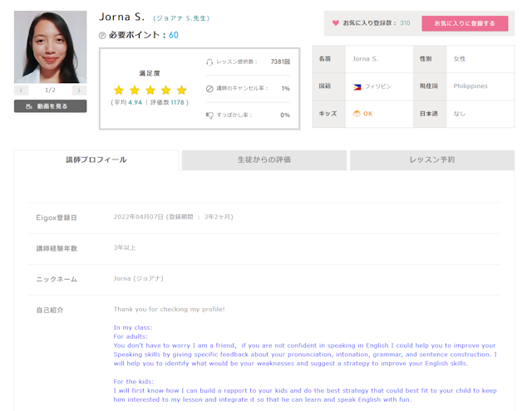532x411 pixels.
Task: Click the name cell value Jorna S.
Action: point(365,59)
